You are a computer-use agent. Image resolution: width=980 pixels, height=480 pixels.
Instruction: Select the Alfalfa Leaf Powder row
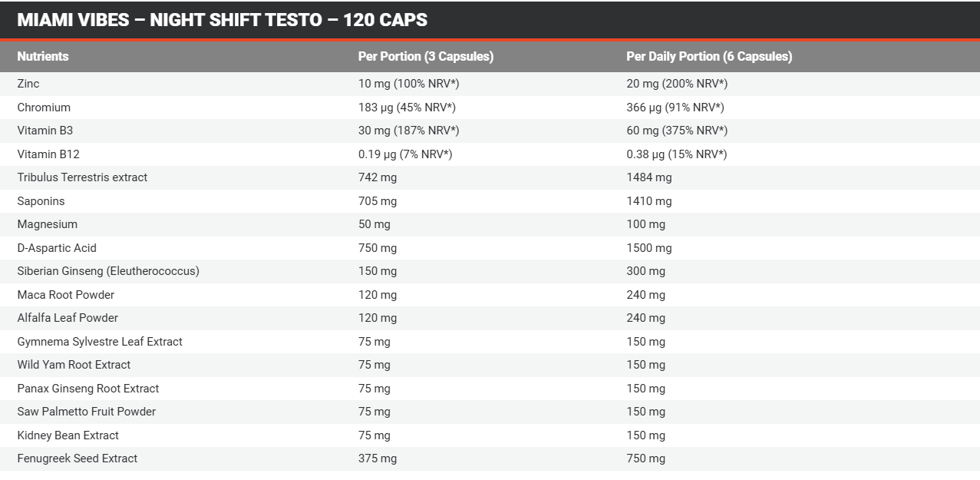490,318
